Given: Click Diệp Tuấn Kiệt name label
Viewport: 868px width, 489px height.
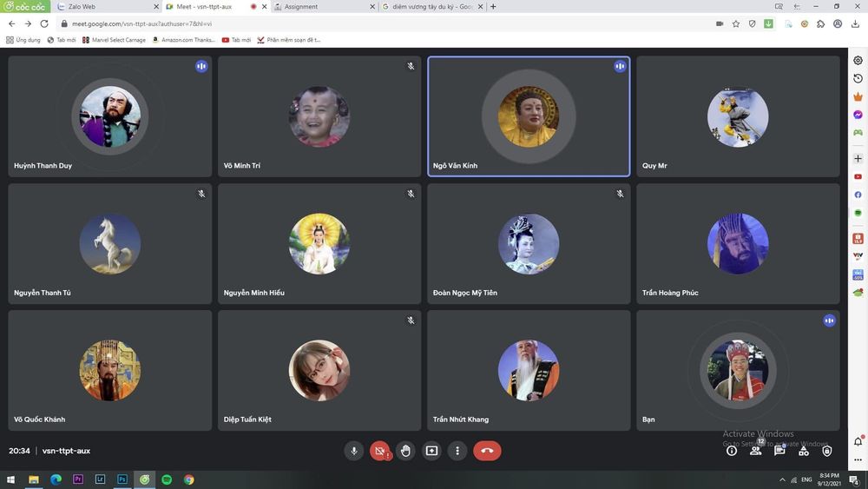Looking at the screenshot, I should pyautogui.click(x=247, y=420).
